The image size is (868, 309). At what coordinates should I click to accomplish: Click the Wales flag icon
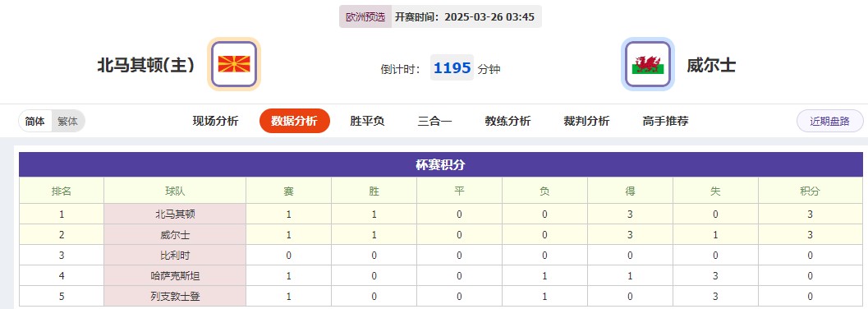648,64
